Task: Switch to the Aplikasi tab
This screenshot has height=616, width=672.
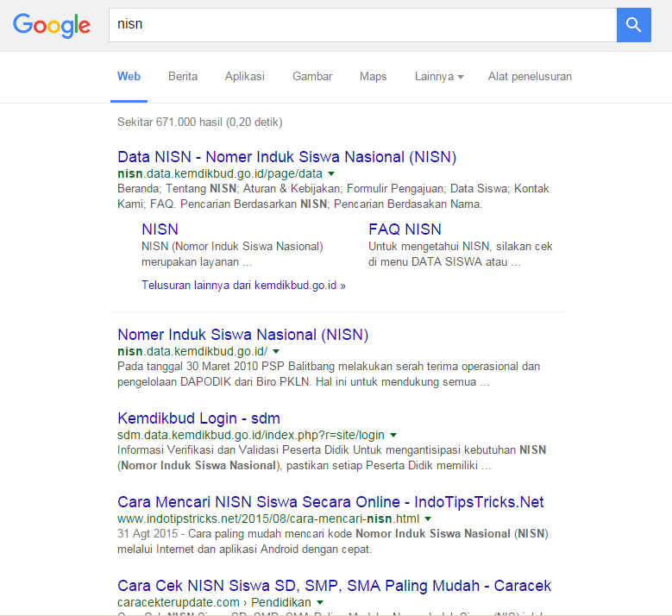Action: 245,76
